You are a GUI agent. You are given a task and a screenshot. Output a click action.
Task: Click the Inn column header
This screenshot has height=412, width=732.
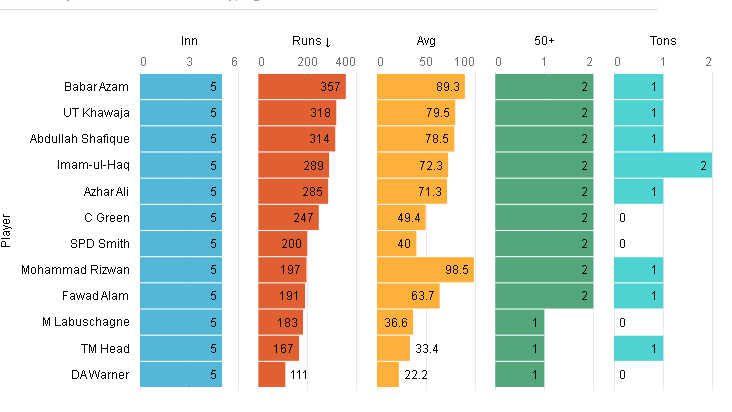pos(189,41)
